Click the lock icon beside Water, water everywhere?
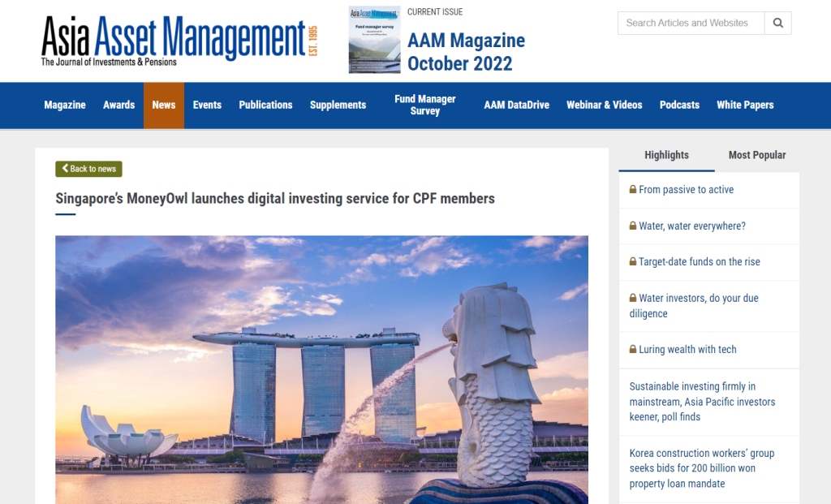The height and width of the screenshot is (504, 831). 633,226
